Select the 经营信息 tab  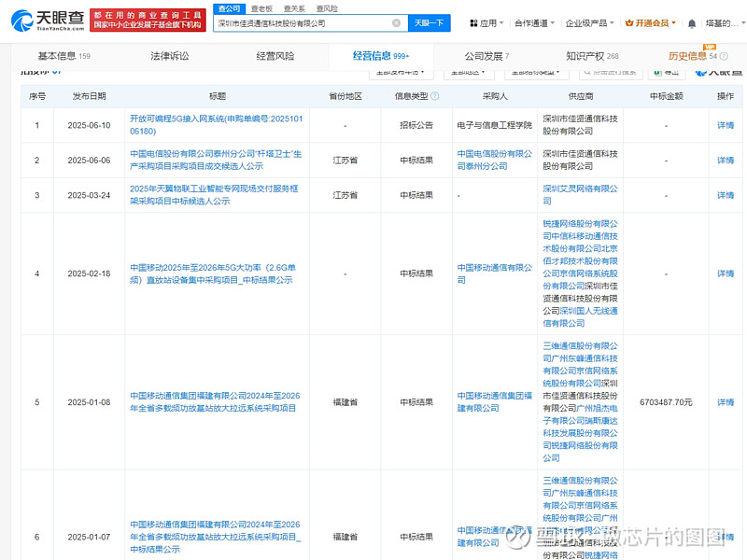[381, 56]
